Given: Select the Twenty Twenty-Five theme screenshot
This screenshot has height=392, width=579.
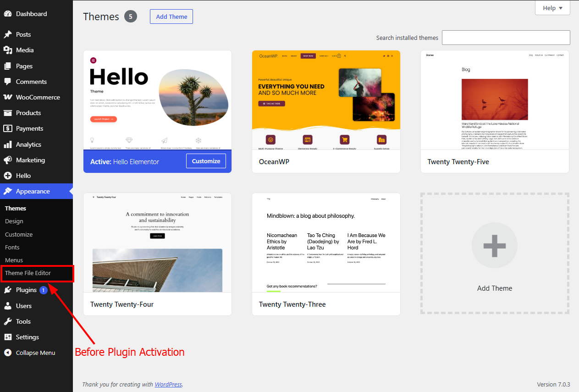Looking at the screenshot, I should (495, 100).
